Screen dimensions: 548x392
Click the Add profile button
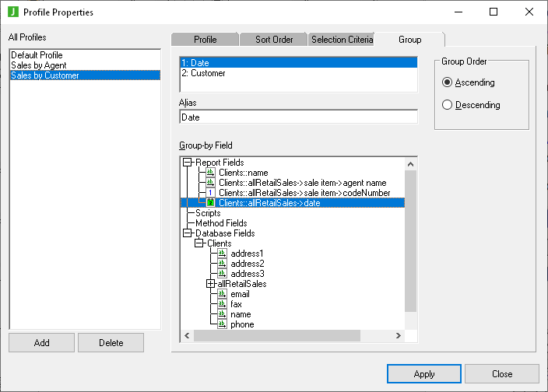pos(41,343)
